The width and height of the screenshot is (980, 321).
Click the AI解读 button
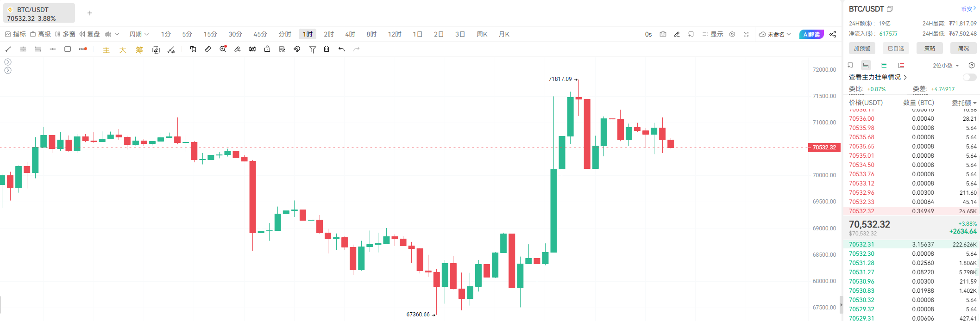(x=811, y=34)
